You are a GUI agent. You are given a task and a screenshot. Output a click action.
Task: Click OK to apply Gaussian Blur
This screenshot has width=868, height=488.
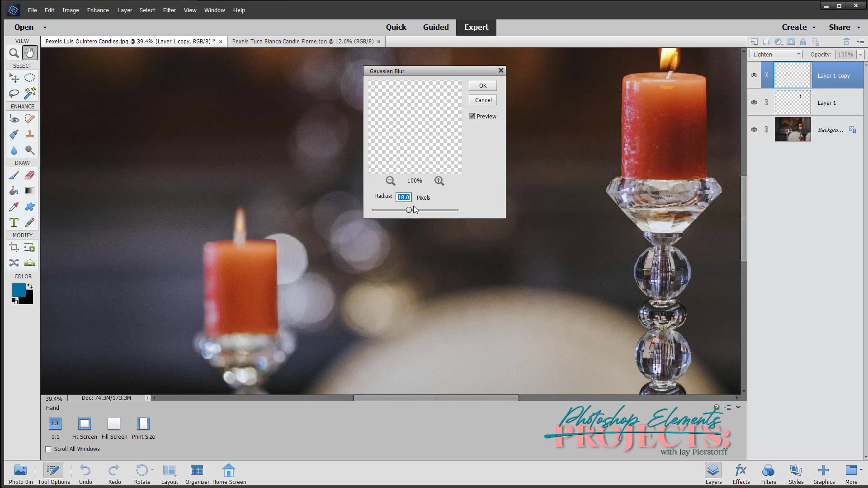click(x=482, y=85)
